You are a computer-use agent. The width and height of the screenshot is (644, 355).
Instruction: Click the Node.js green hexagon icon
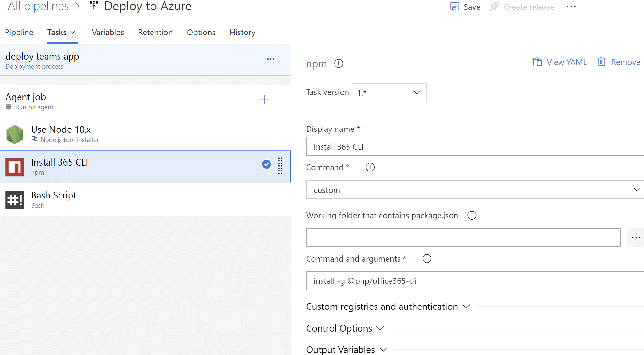(x=15, y=134)
